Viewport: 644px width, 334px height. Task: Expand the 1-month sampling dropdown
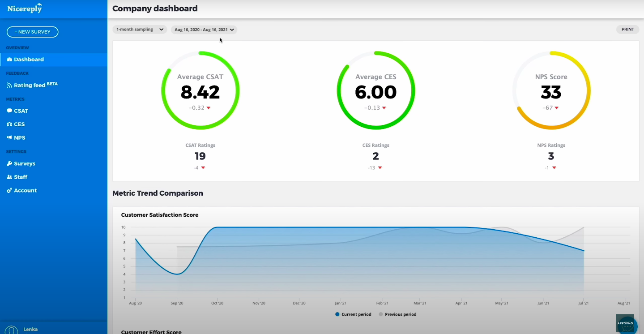tap(139, 30)
